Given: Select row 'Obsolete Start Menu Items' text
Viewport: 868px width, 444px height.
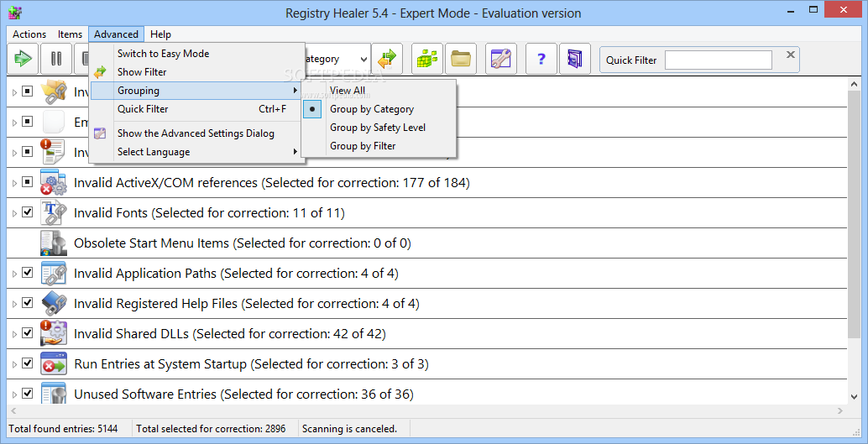Looking at the screenshot, I should [243, 243].
